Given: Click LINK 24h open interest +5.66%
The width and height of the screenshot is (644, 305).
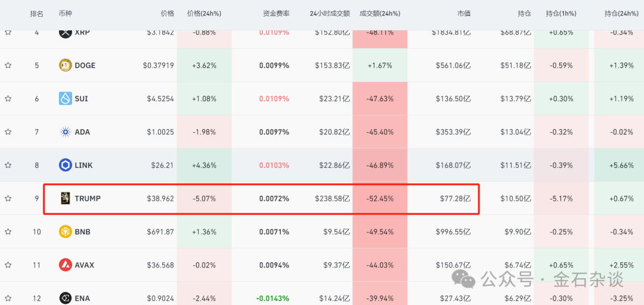Looking at the screenshot, I should coord(621,165).
